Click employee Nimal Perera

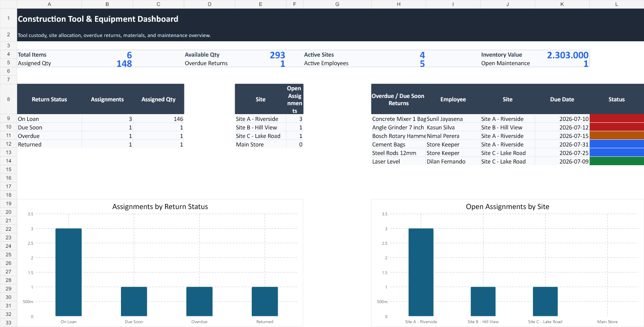coord(453,136)
